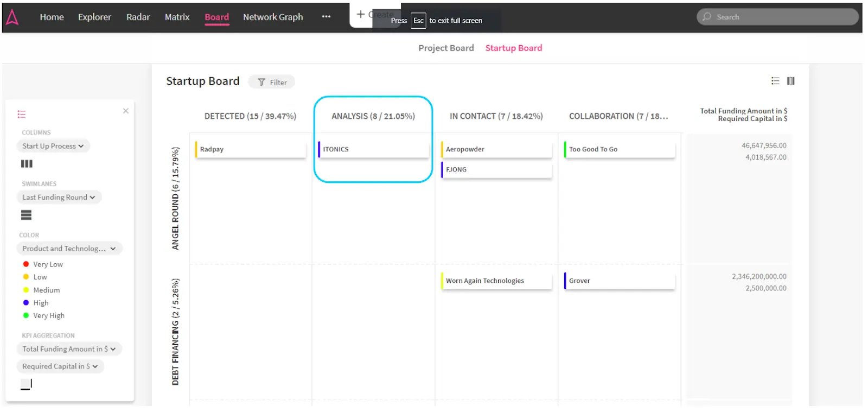Open the ITONICS card

point(373,149)
